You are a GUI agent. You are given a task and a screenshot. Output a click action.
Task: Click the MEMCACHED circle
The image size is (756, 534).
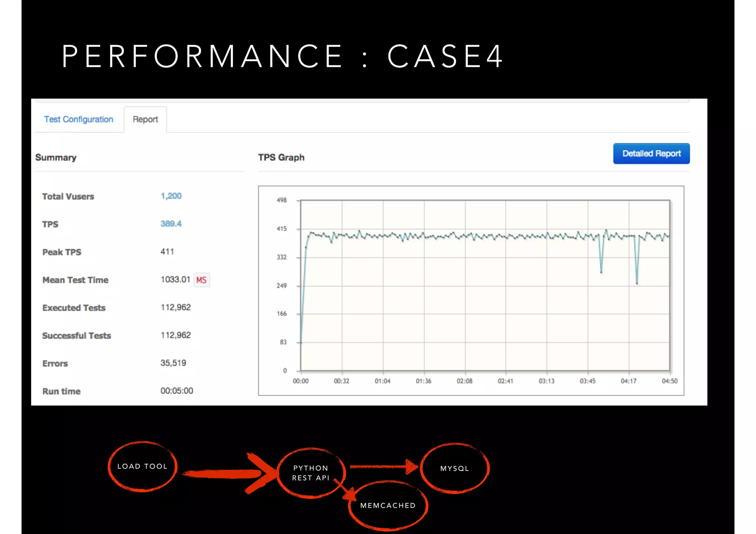click(x=388, y=506)
